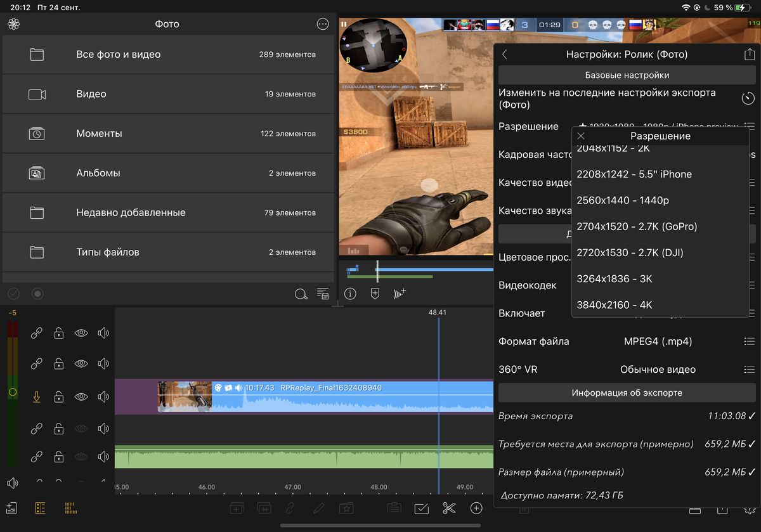
Task: Tap the restore last export settings clock icon
Action: pos(748,98)
